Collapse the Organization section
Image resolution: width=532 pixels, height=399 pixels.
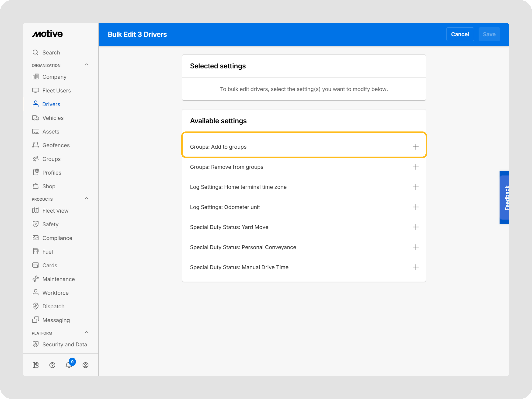(x=87, y=65)
